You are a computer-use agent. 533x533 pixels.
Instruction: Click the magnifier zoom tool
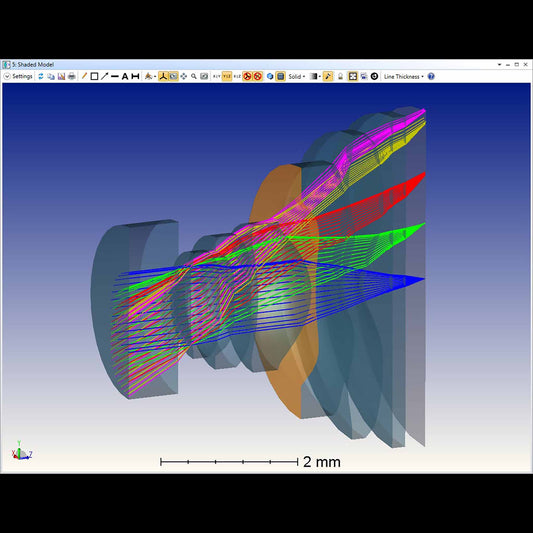(x=194, y=76)
